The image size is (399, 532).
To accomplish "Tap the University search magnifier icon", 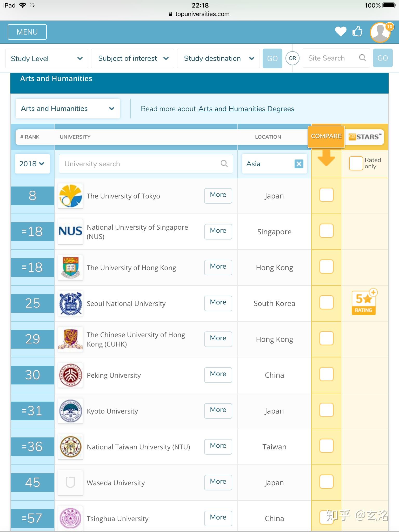I will click(224, 163).
